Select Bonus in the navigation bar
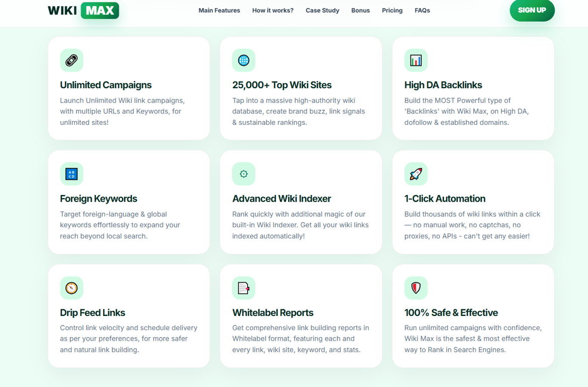This screenshot has height=387, width=588. click(360, 11)
